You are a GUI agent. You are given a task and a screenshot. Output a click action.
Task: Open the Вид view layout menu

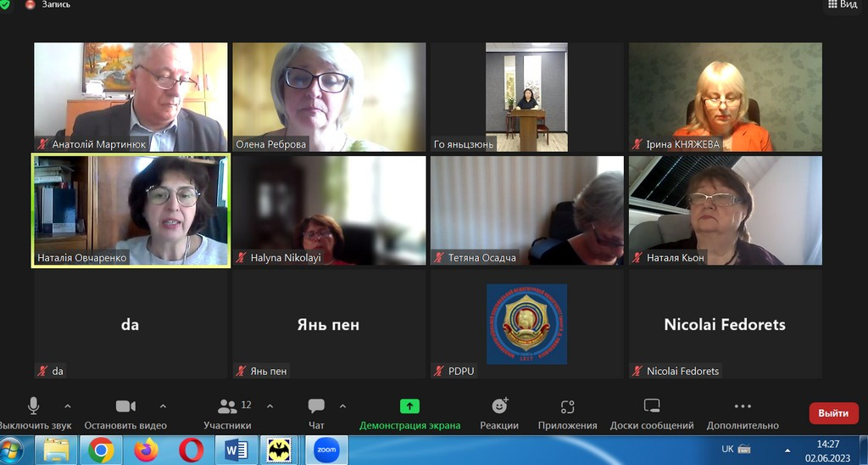(x=843, y=4)
